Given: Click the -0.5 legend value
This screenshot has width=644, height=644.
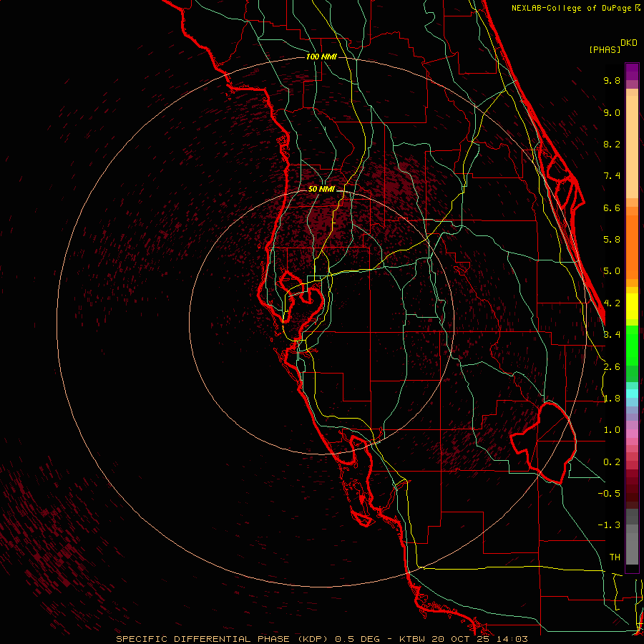Looking at the screenshot, I should (x=609, y=493).
